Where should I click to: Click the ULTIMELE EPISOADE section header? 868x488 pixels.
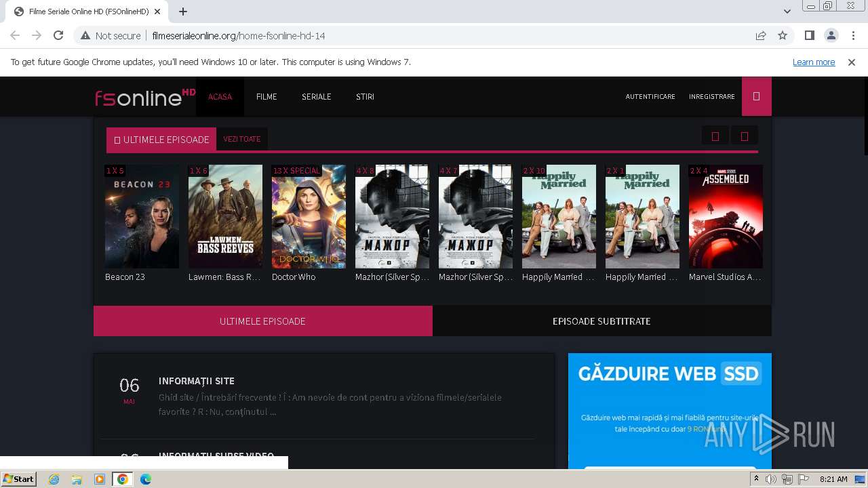(x=161, y=139)
